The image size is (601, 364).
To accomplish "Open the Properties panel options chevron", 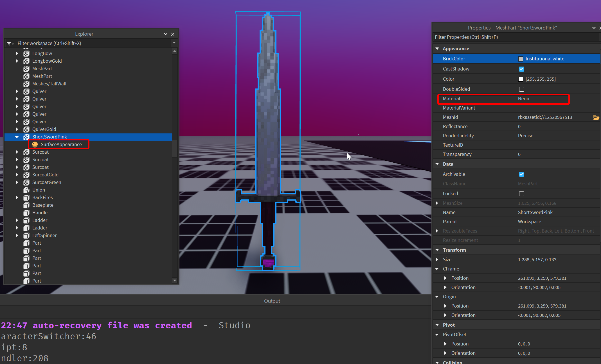I will pyautogui.click(x=593, y=28).
